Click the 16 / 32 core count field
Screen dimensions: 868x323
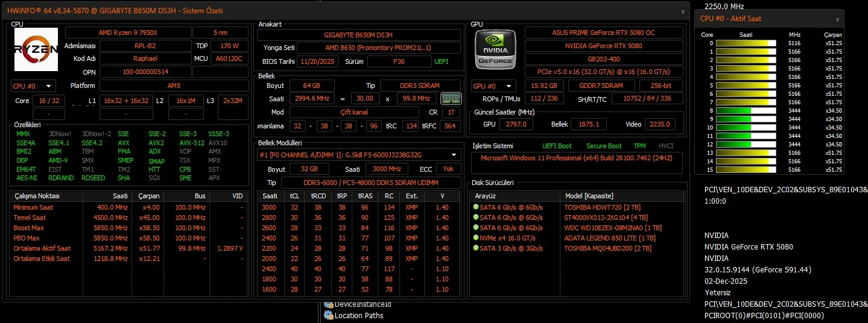click(49, 101)
